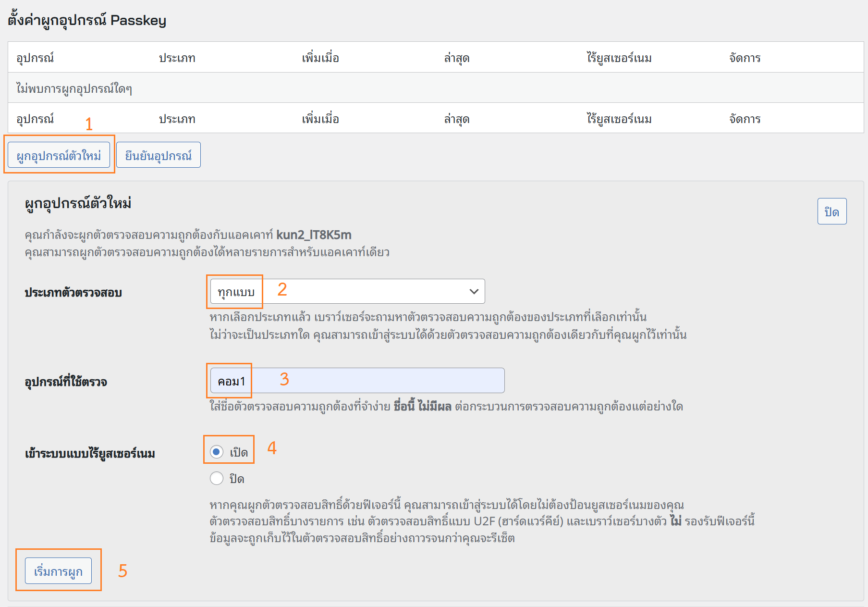Click the account name kun2_IT8K5m

[314, 235]
